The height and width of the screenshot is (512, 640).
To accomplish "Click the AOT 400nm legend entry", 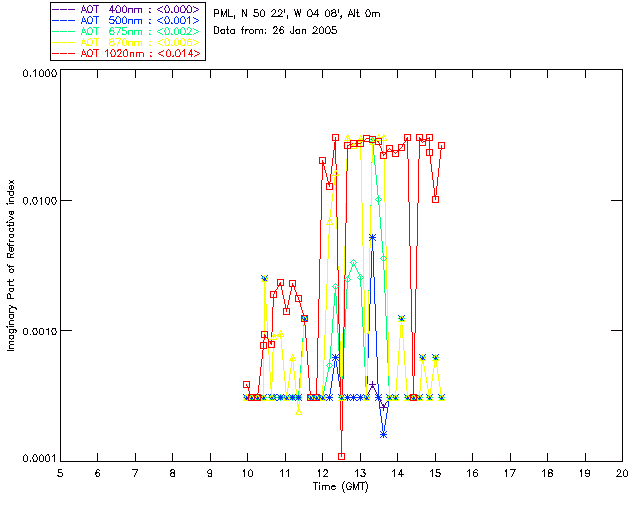I will click(x=127, y=9).
